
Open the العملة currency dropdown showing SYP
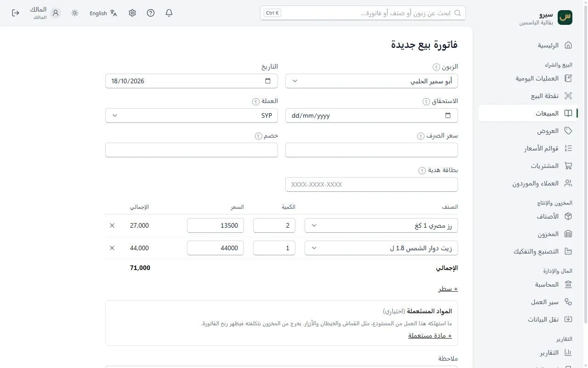pos(192,115)
